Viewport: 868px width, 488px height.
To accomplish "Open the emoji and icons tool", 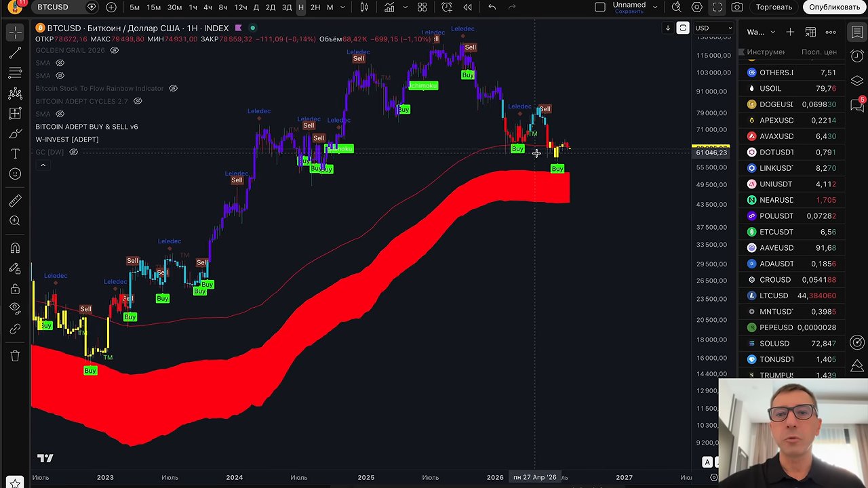I will click(x=15, y=175).
